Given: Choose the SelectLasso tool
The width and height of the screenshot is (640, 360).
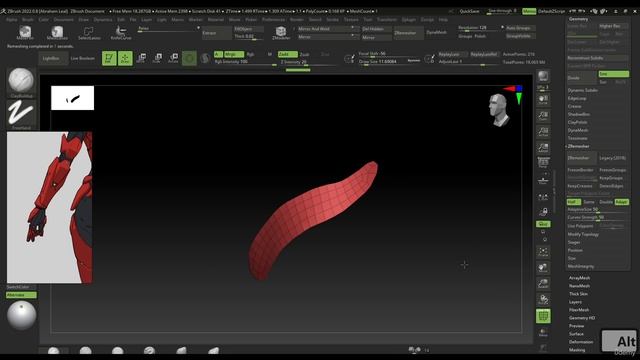Looking at the screenshot, I should tap(89, 32).
